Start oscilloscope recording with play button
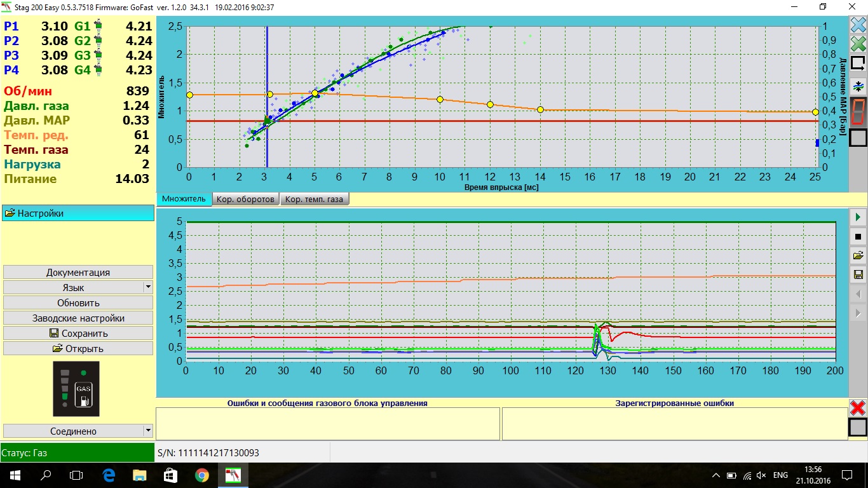This screenshot has height=488, width=868. 858,217
